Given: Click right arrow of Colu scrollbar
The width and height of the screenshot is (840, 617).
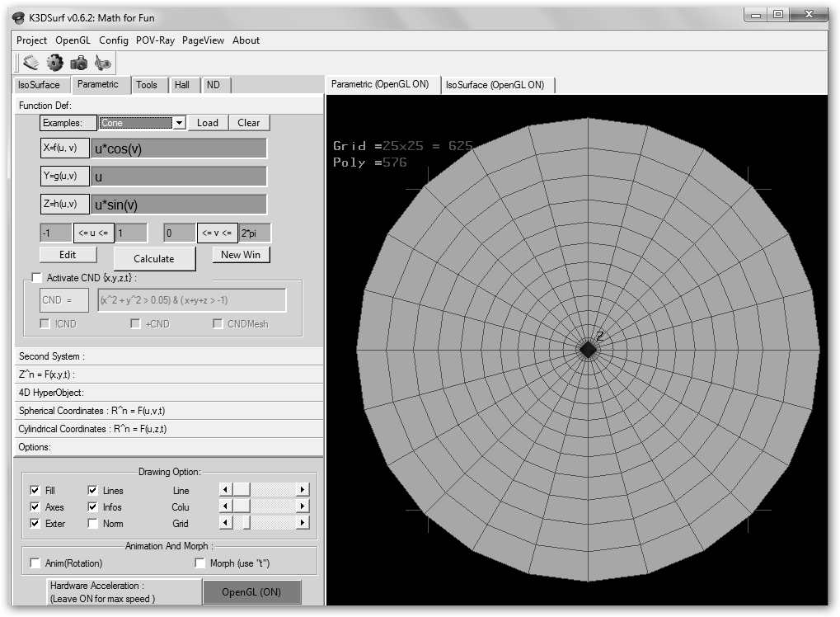Looking at the screenshot, I should [x=303, y=506].
